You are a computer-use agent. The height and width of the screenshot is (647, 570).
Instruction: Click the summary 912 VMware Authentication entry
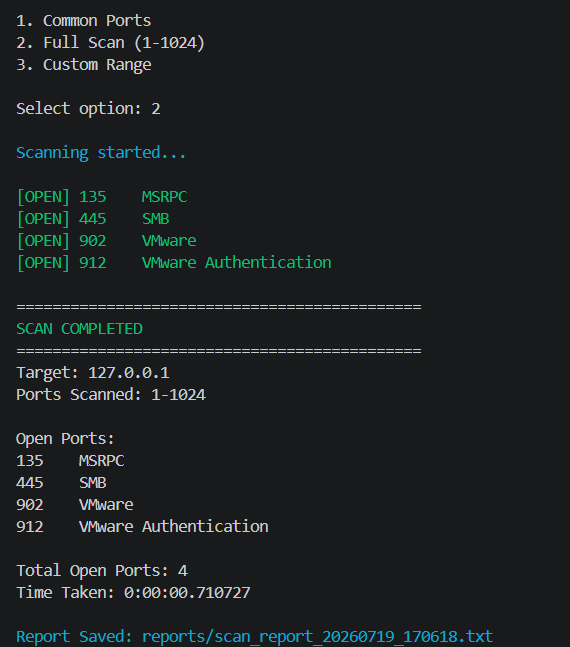(142, 527)
